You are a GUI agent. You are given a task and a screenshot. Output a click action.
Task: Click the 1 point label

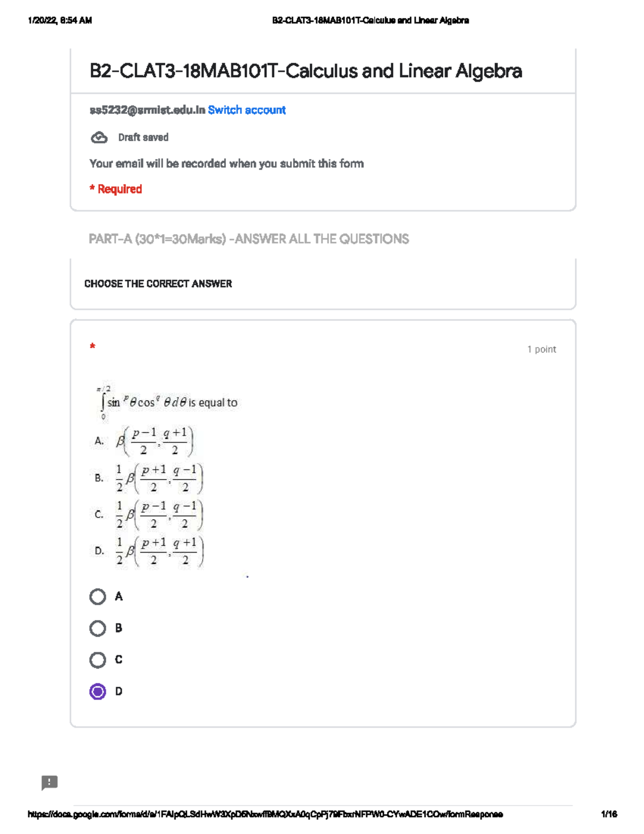tap(541, 349)
